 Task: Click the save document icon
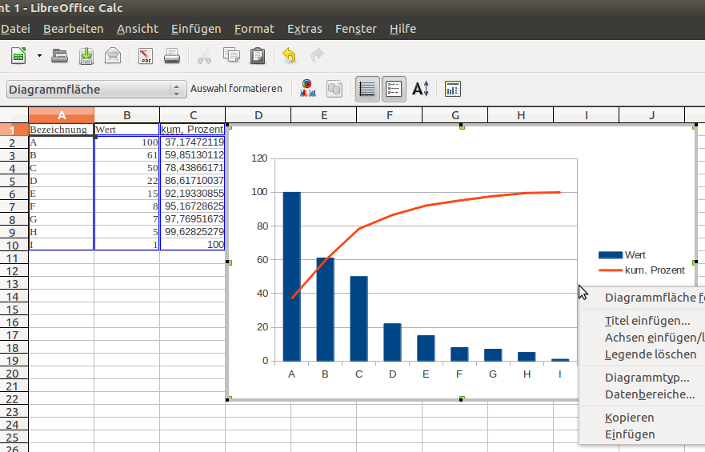coord(87,55)
